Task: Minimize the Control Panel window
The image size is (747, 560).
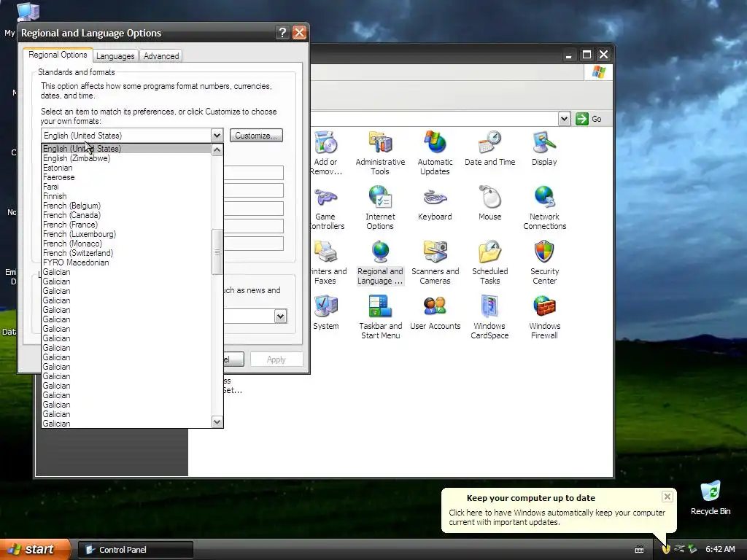Action: [568, 55]
